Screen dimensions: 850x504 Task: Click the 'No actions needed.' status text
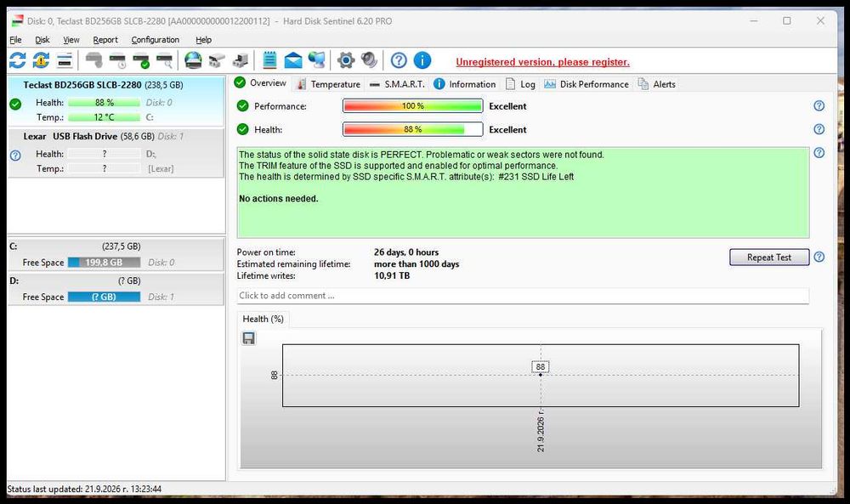[279, 199]
